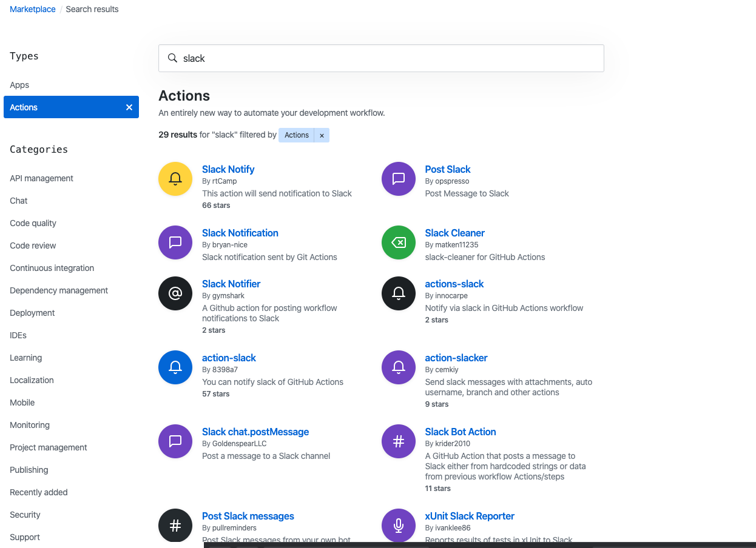
Task: Click 'By opspresso' author text
Action: [x=447, y=181]
